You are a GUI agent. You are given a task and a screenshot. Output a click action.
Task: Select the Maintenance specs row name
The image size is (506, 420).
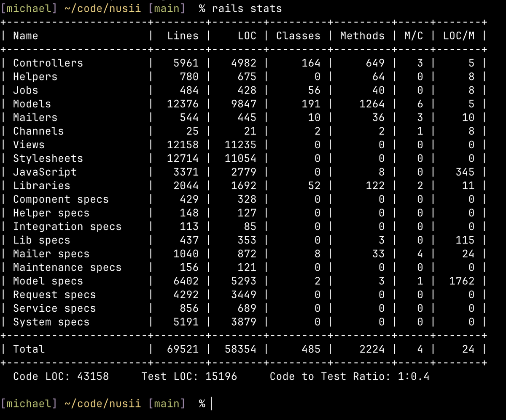tap(67, 268)
